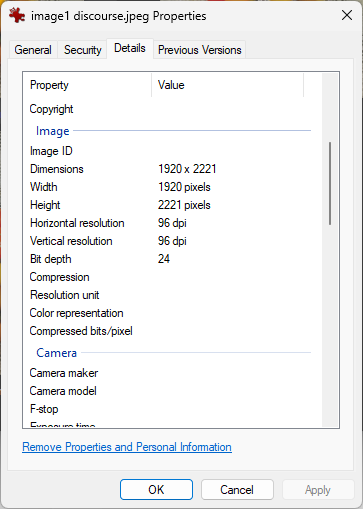The width and height of the screenshot is (363, 509).
Task: Select the F-stop property row
Action: click(x=167, y=409)
